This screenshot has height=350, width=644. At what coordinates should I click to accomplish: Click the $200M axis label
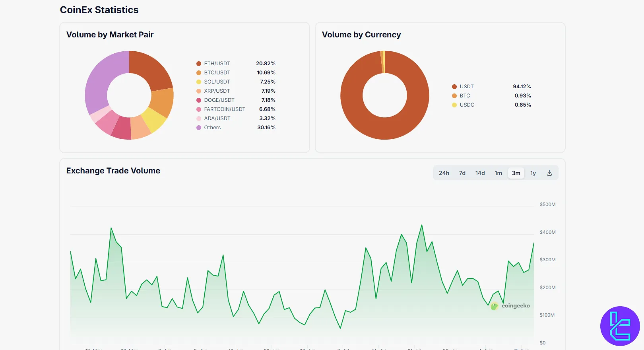(547, 288)
